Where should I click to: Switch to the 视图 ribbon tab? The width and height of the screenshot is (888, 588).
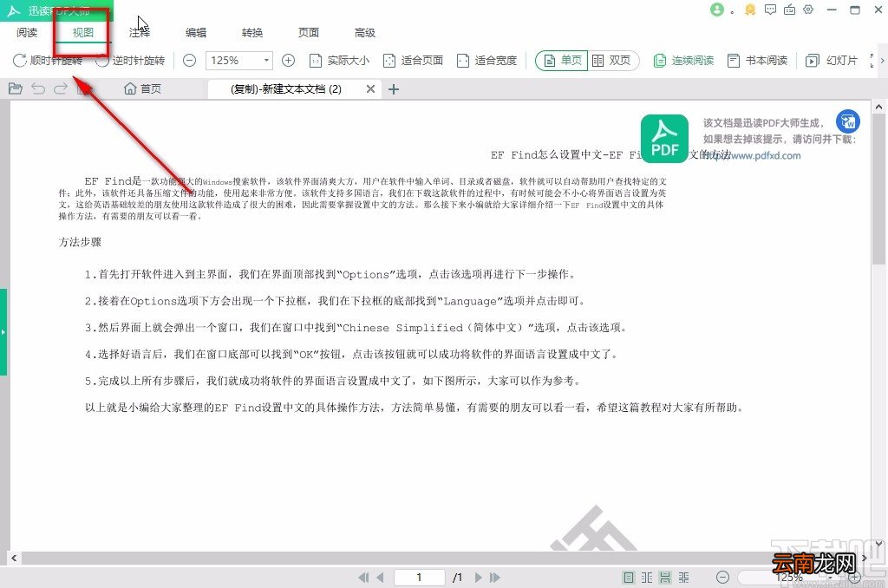[x=82, y=33]
